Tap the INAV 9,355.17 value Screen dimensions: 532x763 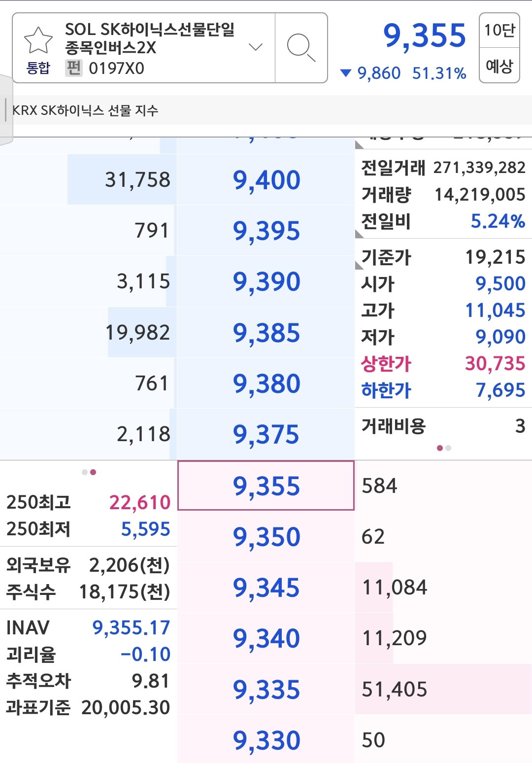coord(131,627)
